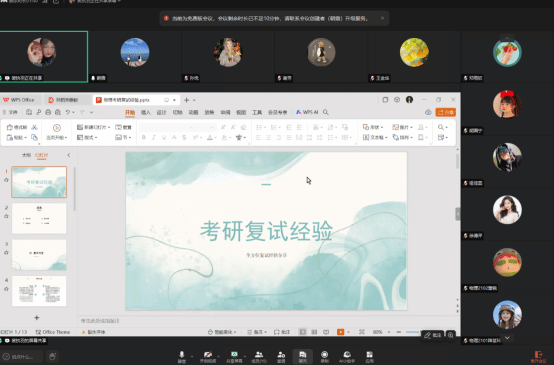Open the Insert ribbon tab
Screen dimensions: 554x365
[x=146, y=112]
